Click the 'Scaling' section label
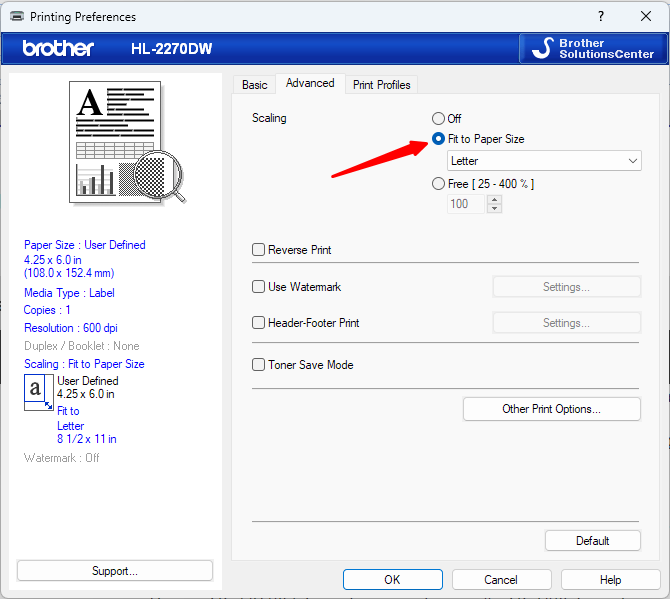The height and width of the screenshot is (599, 670). (269, 118)
